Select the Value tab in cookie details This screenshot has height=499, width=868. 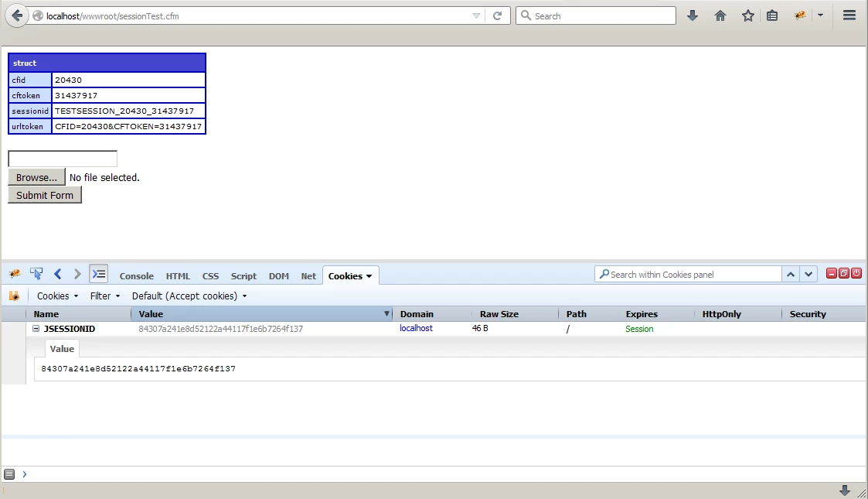[x=62, y=349]
